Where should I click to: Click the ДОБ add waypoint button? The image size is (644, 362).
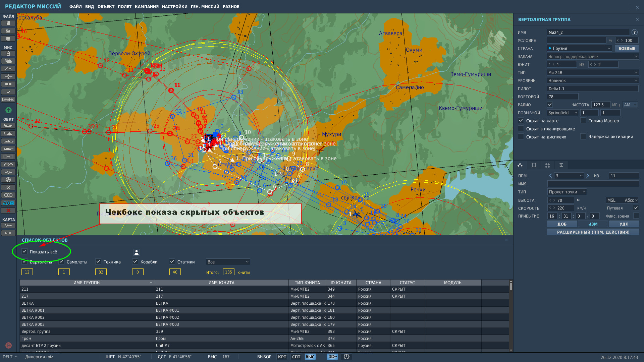562,224
